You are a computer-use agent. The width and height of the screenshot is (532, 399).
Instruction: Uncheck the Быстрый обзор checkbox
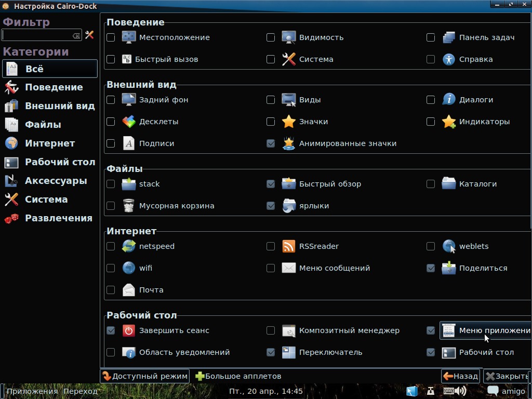(x=271, y=184)
